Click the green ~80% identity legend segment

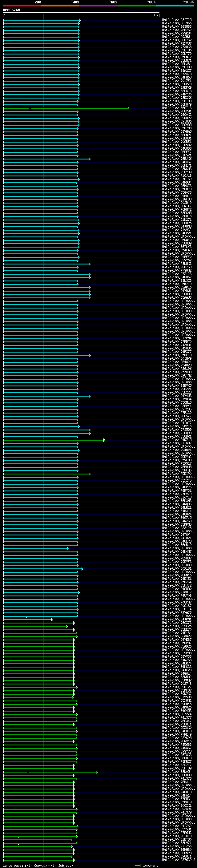[137, 6]
